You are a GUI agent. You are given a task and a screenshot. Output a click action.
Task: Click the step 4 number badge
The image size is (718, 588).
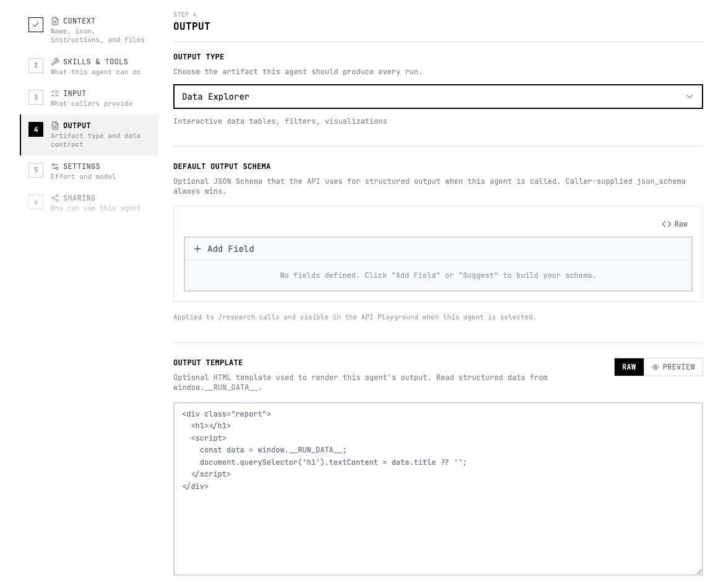point(36,129)
